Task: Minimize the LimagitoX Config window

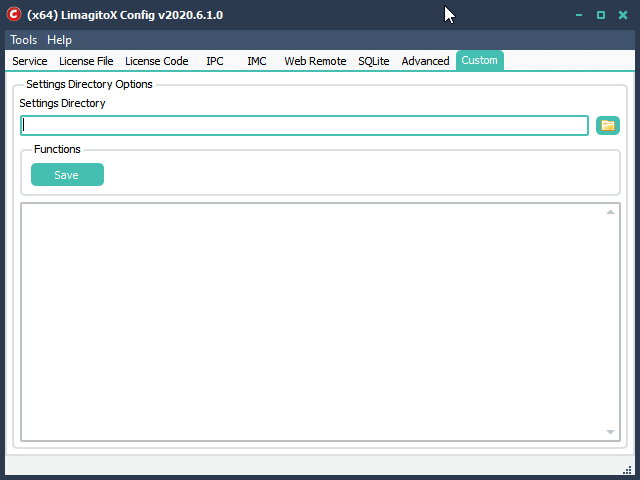Action: point(579,15)
